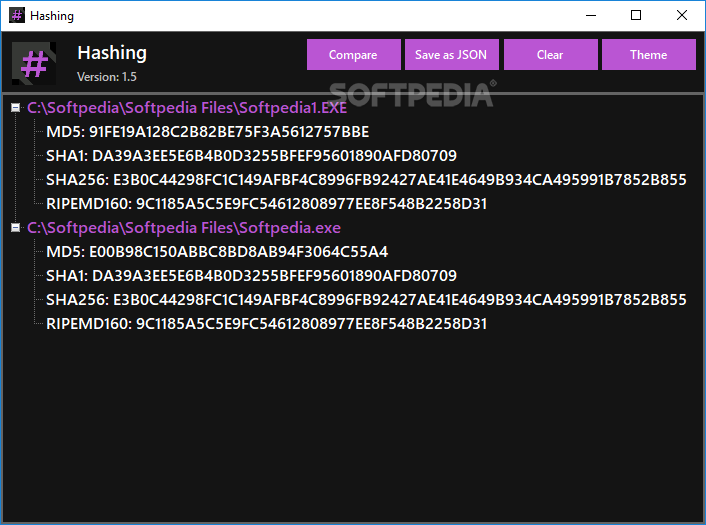Select SHA256 row under Softpedia1.EXE
Viewport: 706px width, 525px height.
[x=366, y=180]
